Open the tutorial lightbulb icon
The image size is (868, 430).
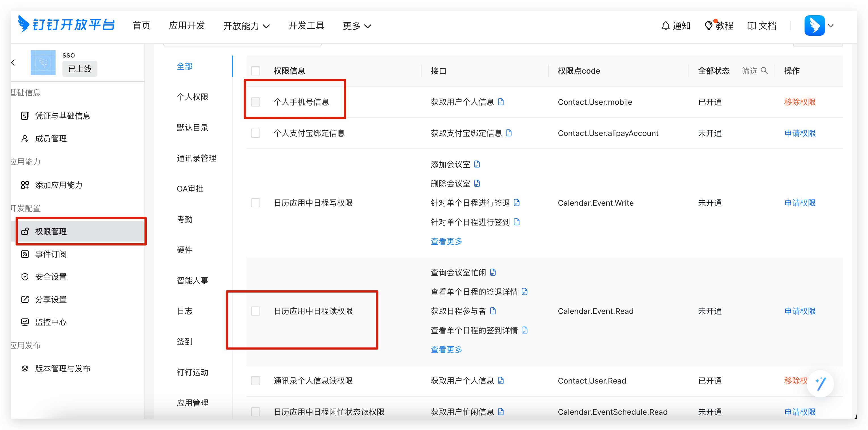[x=709, y=25]
